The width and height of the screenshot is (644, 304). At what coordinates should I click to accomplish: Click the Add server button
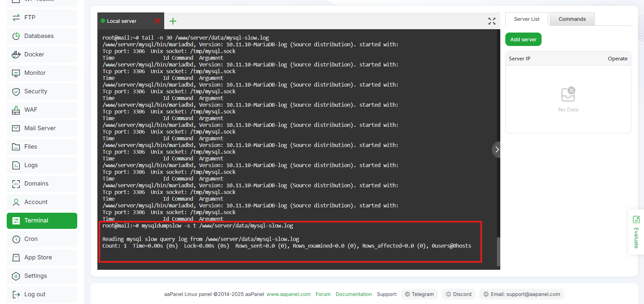pos(523,39)
